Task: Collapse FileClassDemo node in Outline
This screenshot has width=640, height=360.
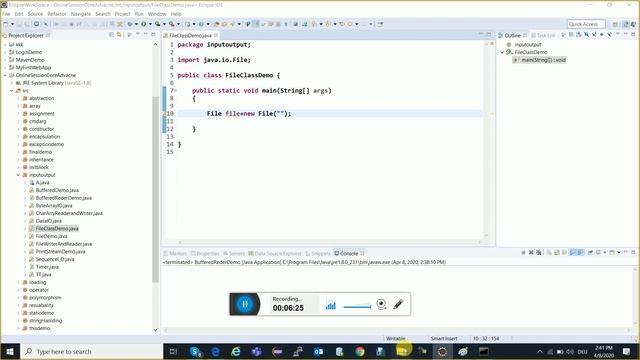Action: click(502, 52)
